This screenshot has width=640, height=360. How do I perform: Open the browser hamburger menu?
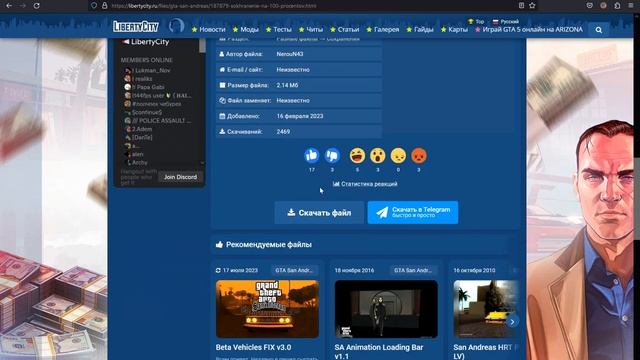(631, 6)
